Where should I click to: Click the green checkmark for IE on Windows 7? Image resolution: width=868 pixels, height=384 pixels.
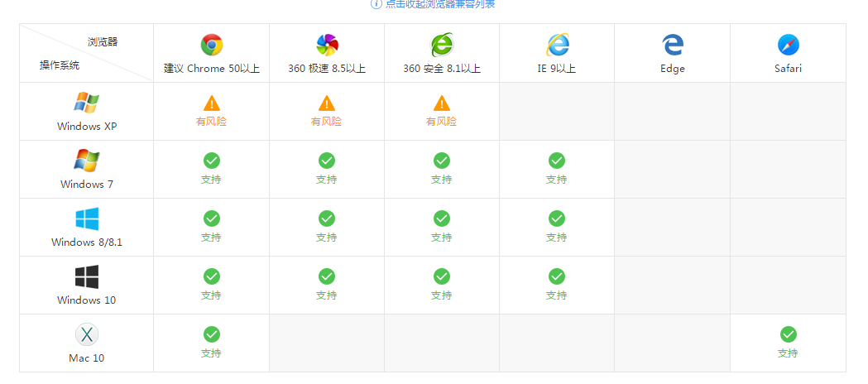[557, 161]
